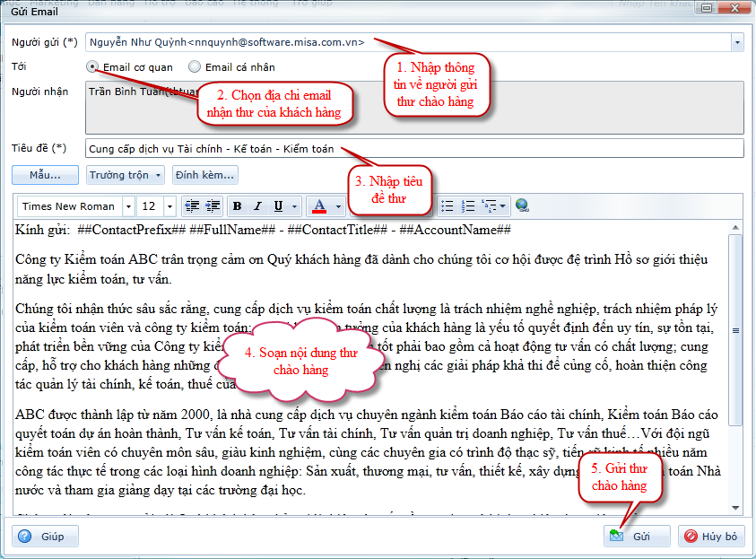Insert a bulleted list
This screenshot has height=559, width=756.
click(448, 206)
